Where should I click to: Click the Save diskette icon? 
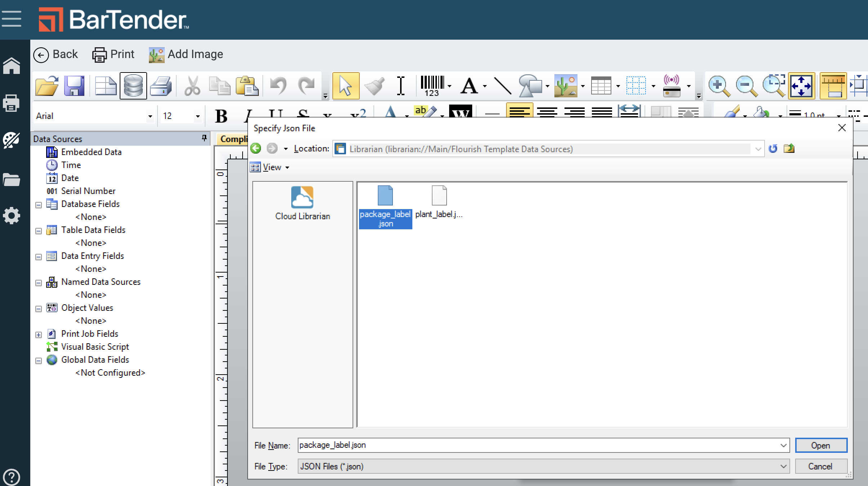click(x=74, y=86)
